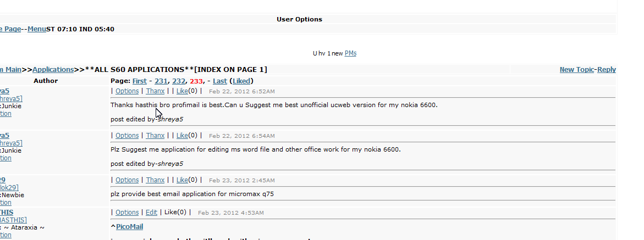This screenshot has width=644, height=240.
Task: Click Thanx on the micromax q75 post
Action: pyautogui.click(x=155, y=180)
